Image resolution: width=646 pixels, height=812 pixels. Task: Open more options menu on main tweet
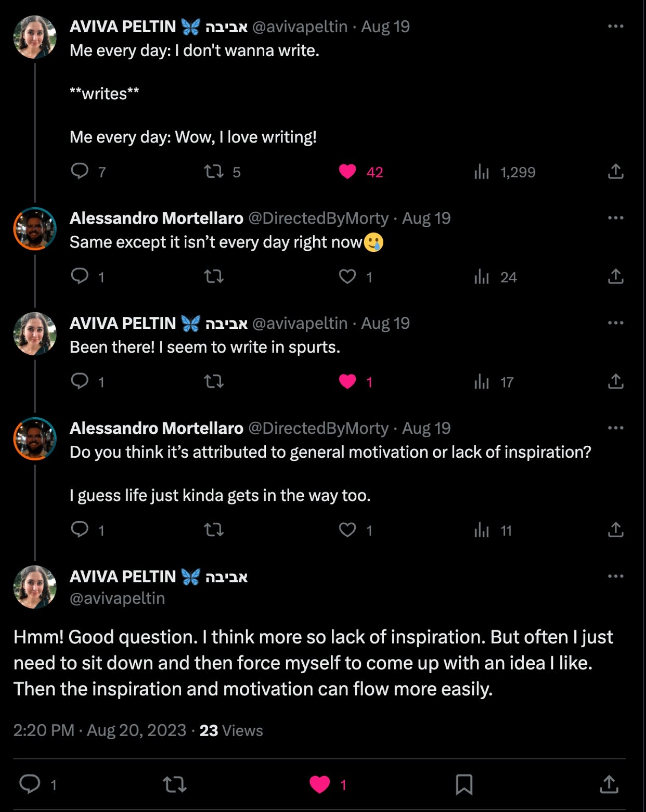tap(615, 576)
